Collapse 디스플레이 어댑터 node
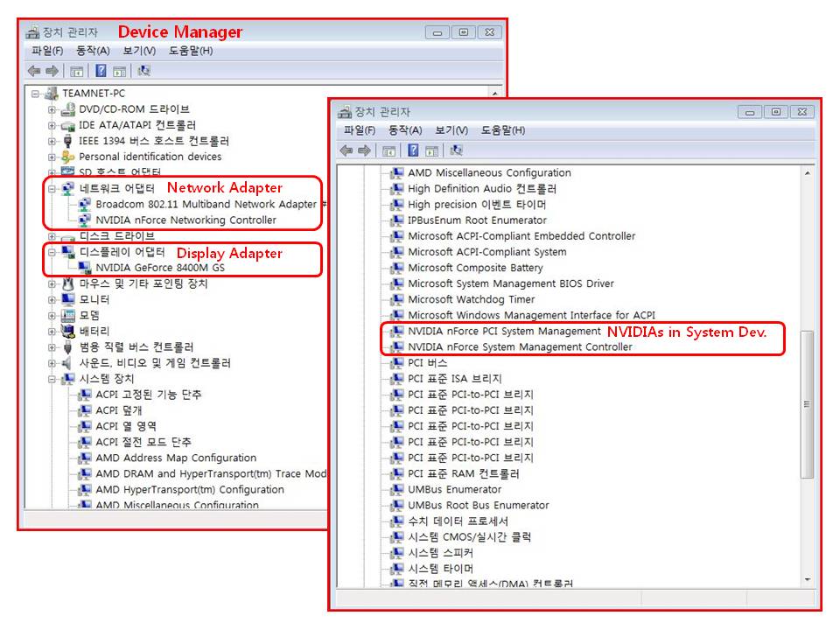Screen dimensions: 840x630 coord(52,252)
